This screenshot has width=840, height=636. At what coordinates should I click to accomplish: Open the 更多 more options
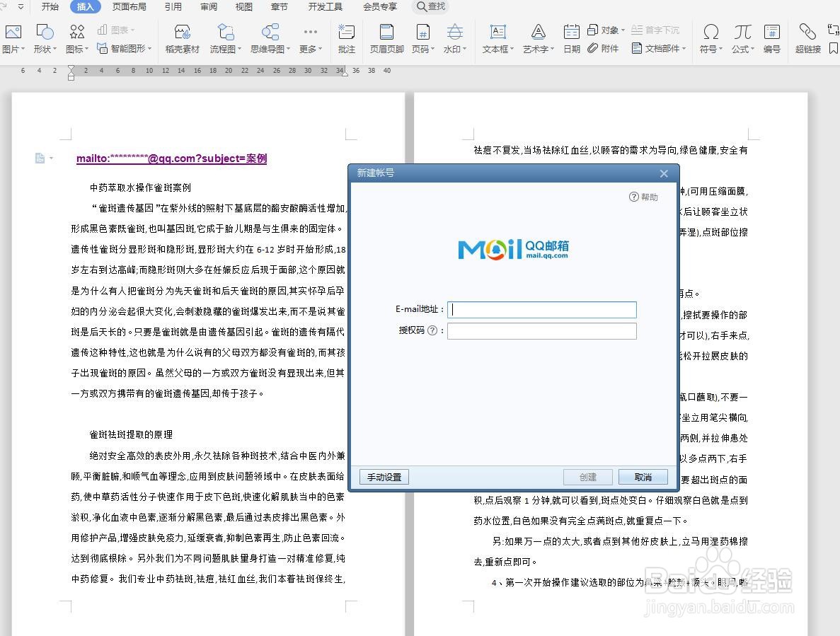[x=311, y=38]
